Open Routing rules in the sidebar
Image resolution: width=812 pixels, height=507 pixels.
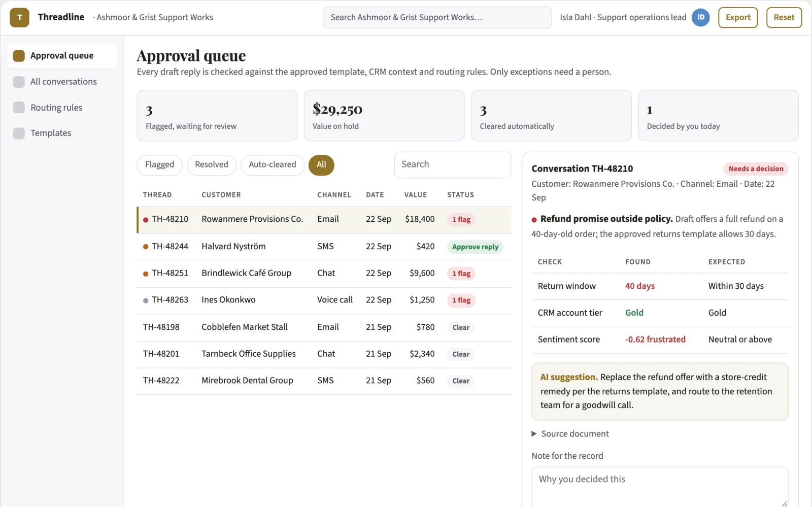coord(62,108)
